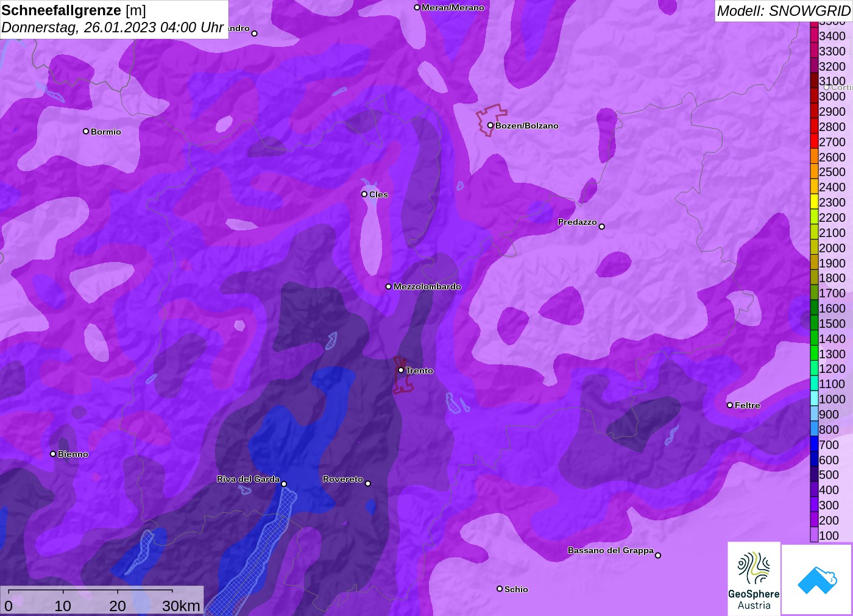Click the blue 700 legend color swatch
Viewport: 853px width, 616px height.
click(x=814, y=444)
